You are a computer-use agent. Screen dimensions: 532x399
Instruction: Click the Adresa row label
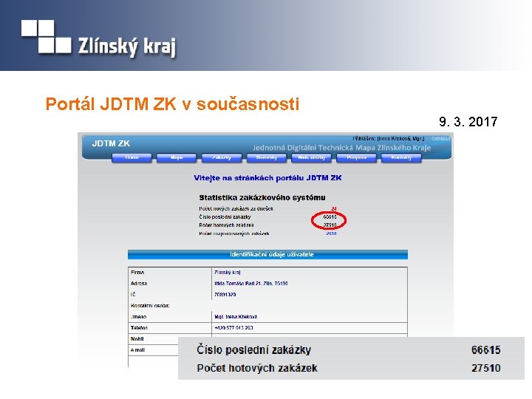click(139, 283)
